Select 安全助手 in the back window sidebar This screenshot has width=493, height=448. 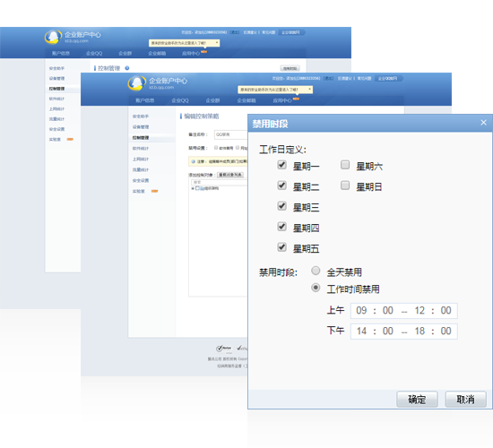(x=56, y=68)
